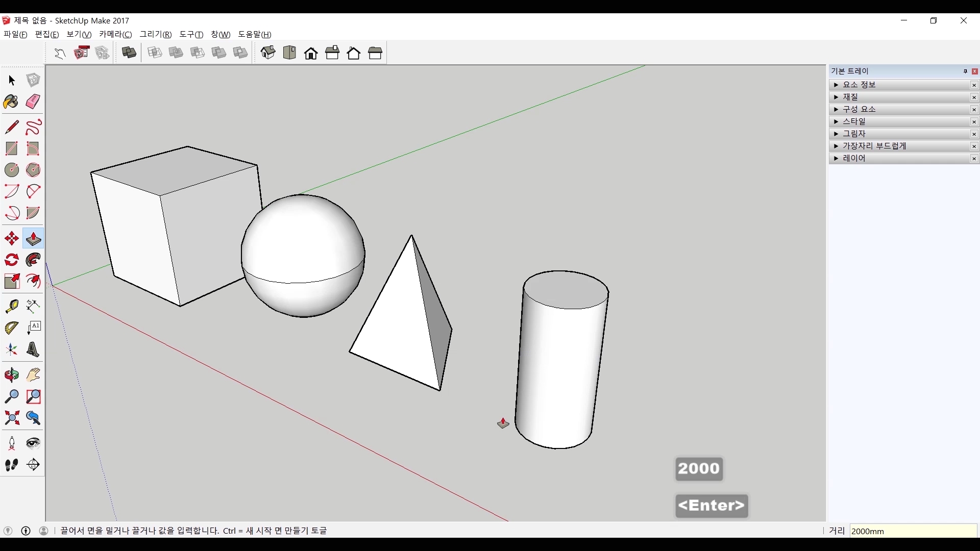Screen dimensions: 980x551
Task: Activate the Move tool
Action: coord(11,238)
